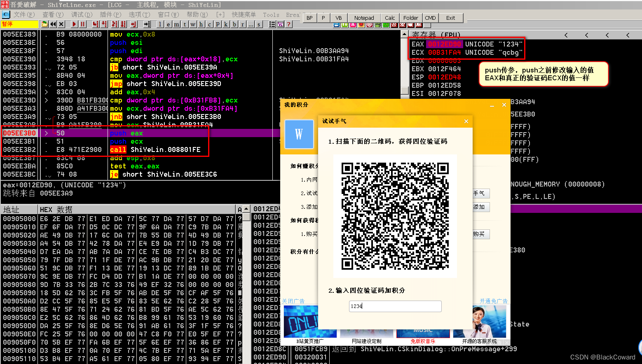The height and width of the screenshot is (364, 642).
Task: Click the hex dump scrollbar up arrow
Action: point(246,209)
